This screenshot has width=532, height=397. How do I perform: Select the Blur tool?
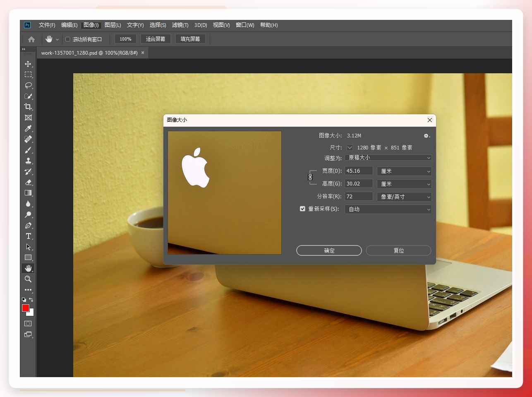28,204
